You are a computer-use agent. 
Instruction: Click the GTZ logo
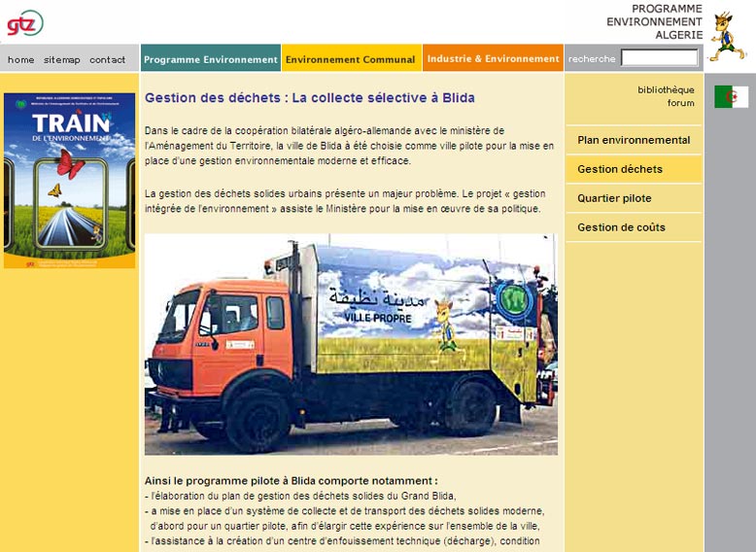pyautogui.click(x=24, y=22)
